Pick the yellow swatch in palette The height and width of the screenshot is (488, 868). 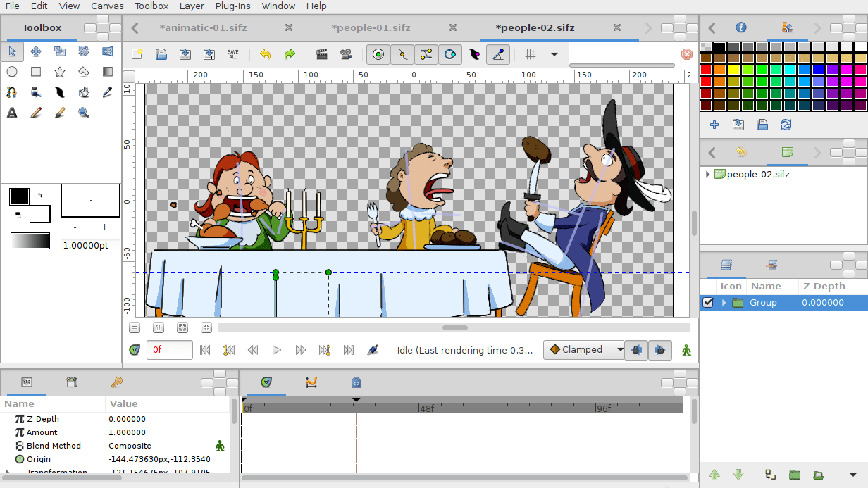click(733, 70)
